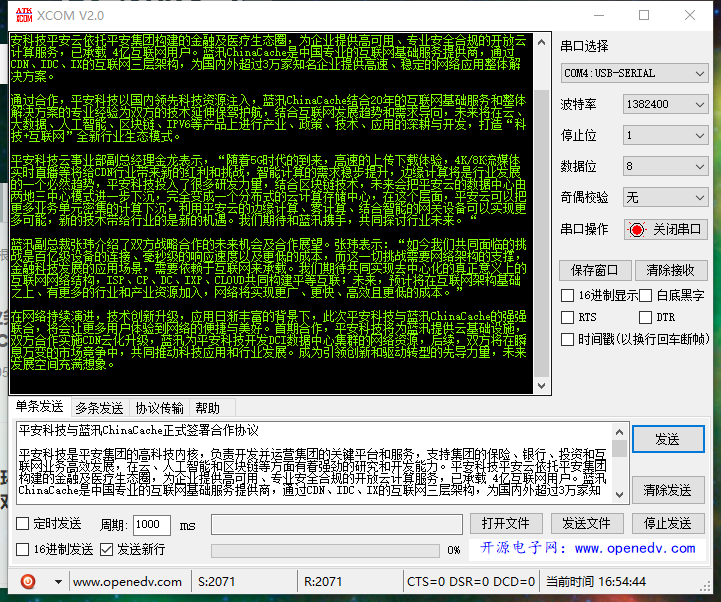The image size is (721, 602).
Task: Click the 发送 send button
Action: [x=668, y=439]
